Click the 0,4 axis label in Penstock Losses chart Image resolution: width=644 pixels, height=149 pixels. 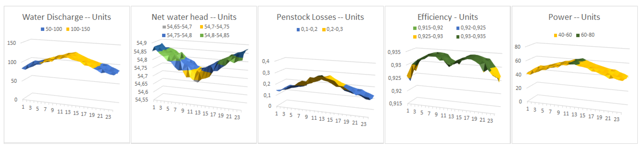tap(266, 61)
